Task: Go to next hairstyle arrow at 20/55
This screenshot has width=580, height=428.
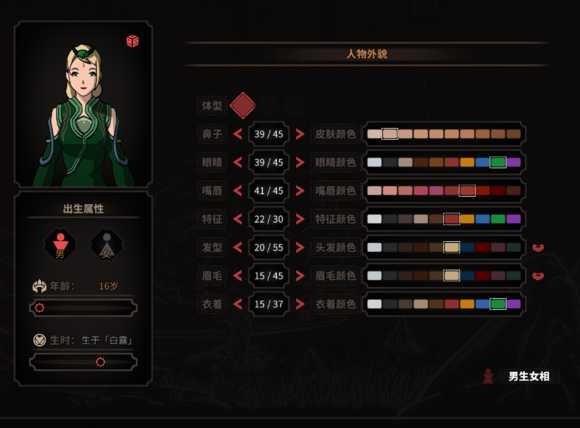Action: pos(300,247)
